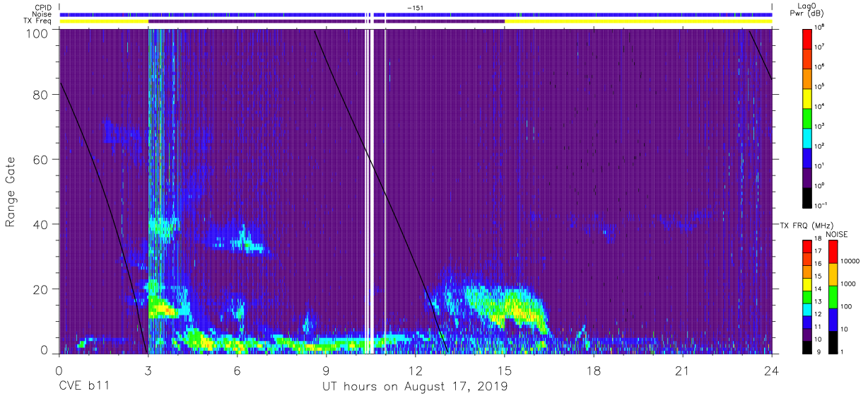Click the yellow part of the TX Freq strip
Viewport: 868px width, 401px height.
[638, 21]
